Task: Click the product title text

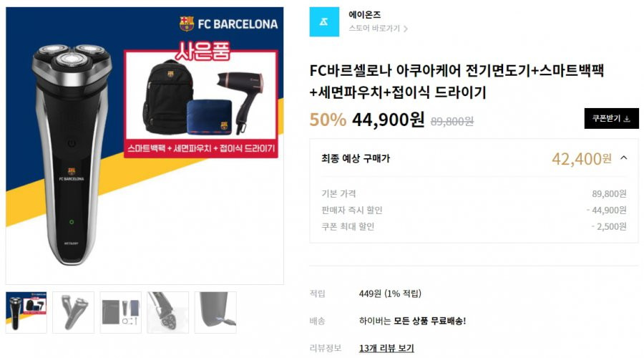Action: tap(457, 81)
